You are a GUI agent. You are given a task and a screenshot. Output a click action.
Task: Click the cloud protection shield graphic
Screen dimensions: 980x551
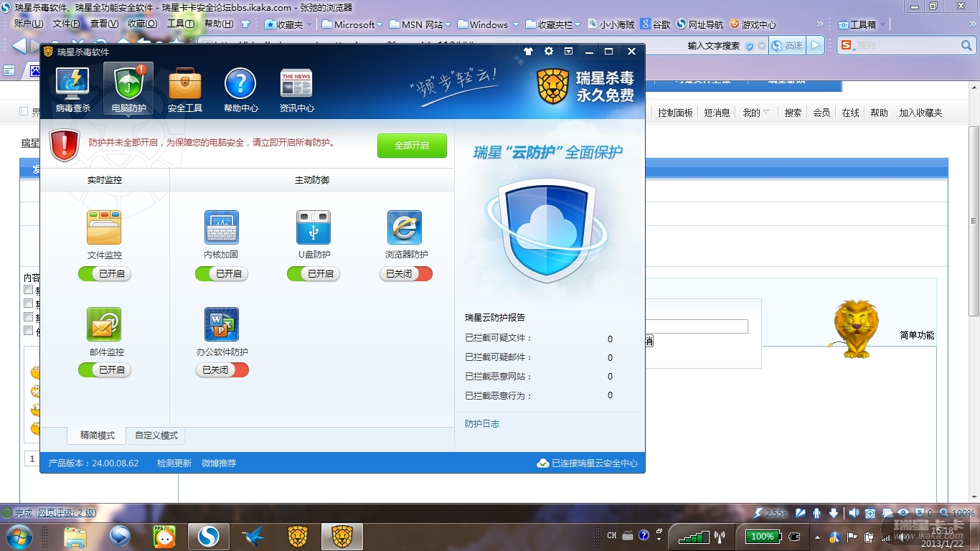tap(547, 230)
